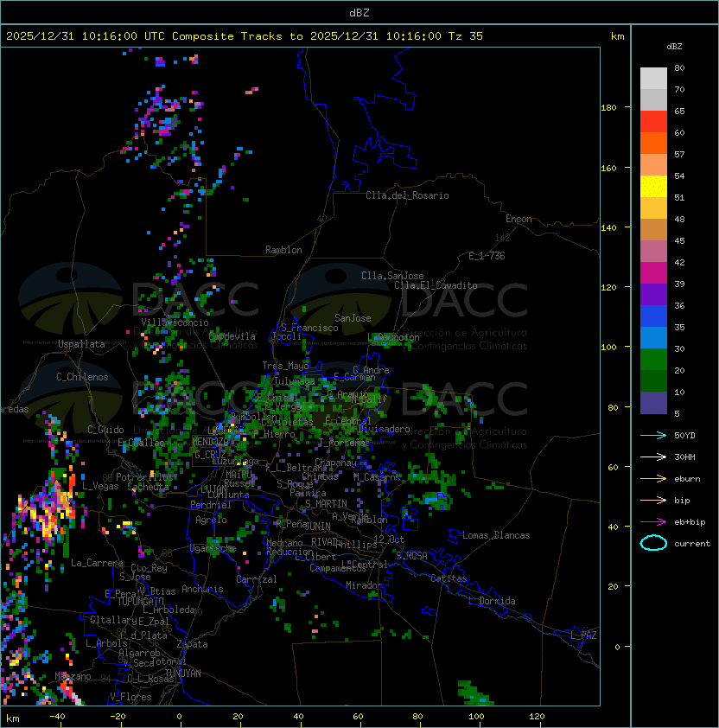Click the 'Zapata' place label
Screen dimensions: 719x728
coord(192,644)
